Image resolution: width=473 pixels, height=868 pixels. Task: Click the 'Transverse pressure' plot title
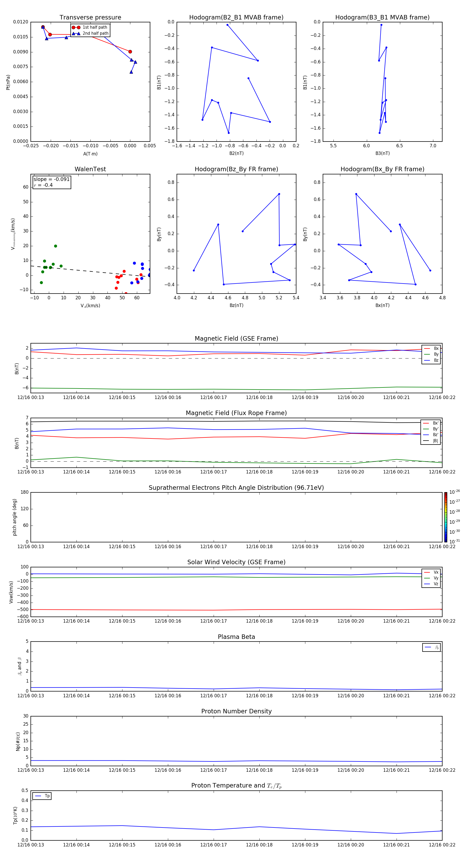(x=90, y=18)
